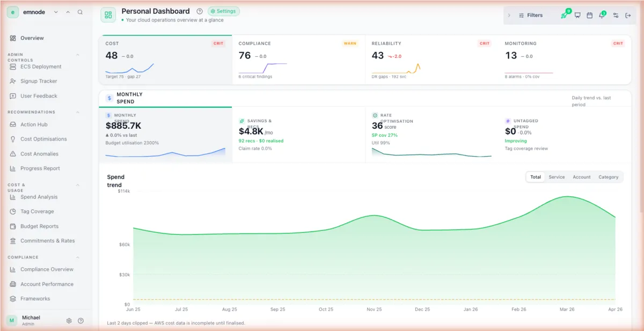This screenshot has height=331, width=644.
Task: Click the Account Performance building icon
Action: (x=13, y=284)
